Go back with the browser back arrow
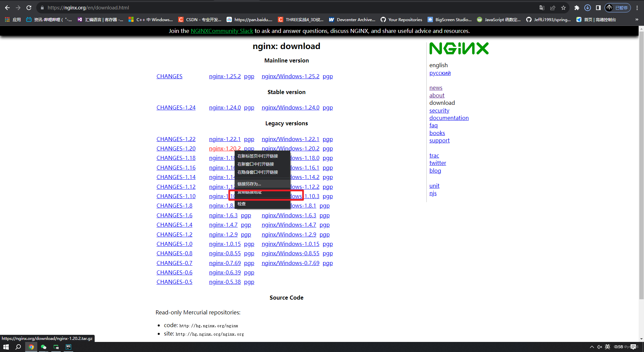 (x=7, y=8)
